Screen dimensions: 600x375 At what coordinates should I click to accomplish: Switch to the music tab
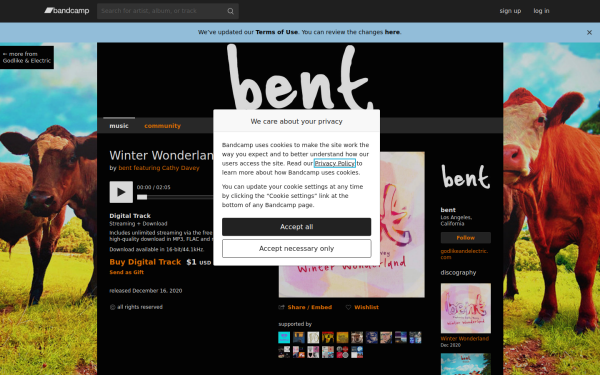click(119, 126)
